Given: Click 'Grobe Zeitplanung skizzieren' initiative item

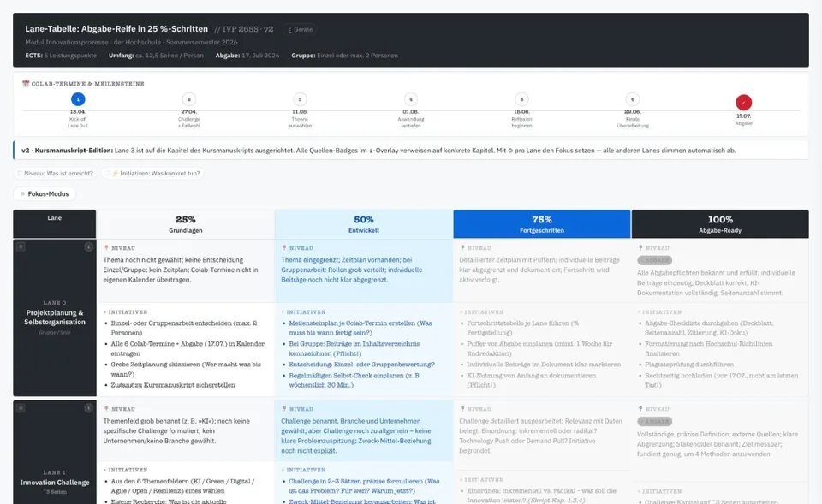Looking at the screenshot, I should 186,370.
